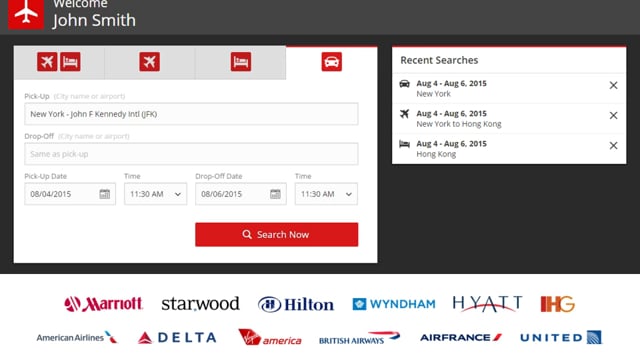Click the Search Now button
Screen dimensions: 640x360
[x=277, y=234]
